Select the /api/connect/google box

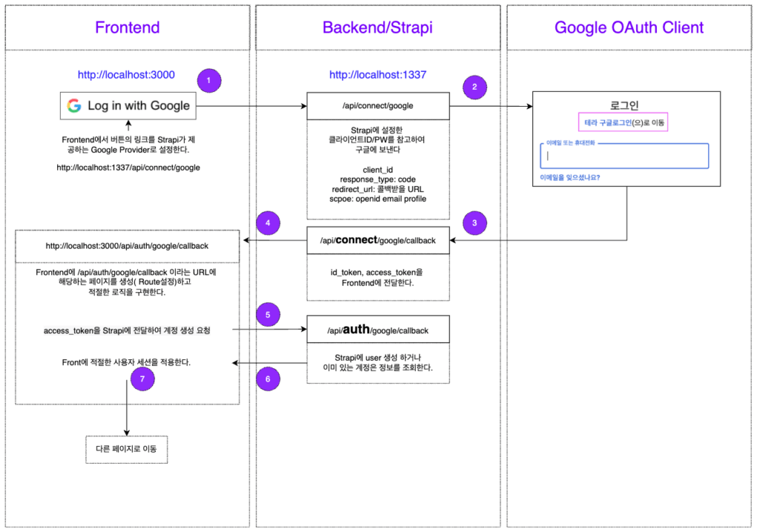coord(378,107)
